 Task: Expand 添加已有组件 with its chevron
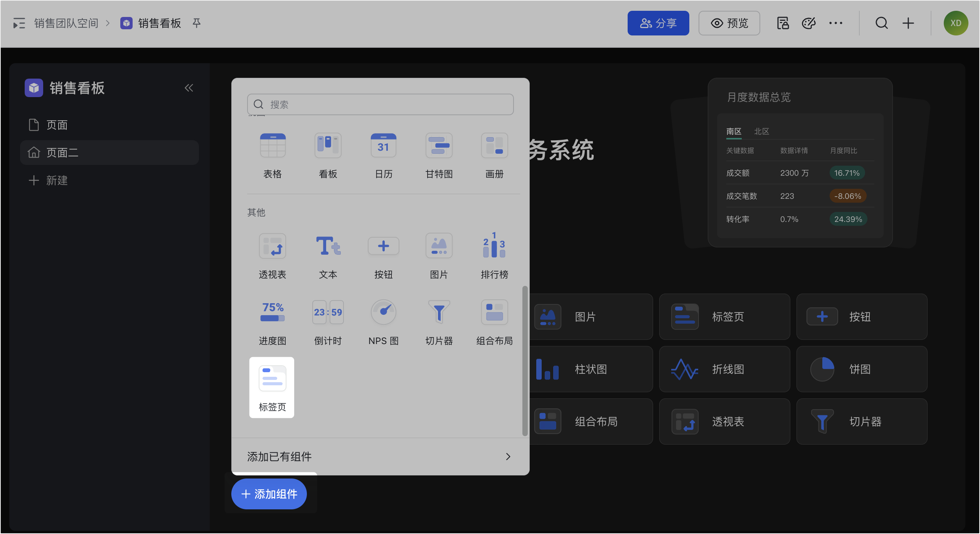point(508,457)
